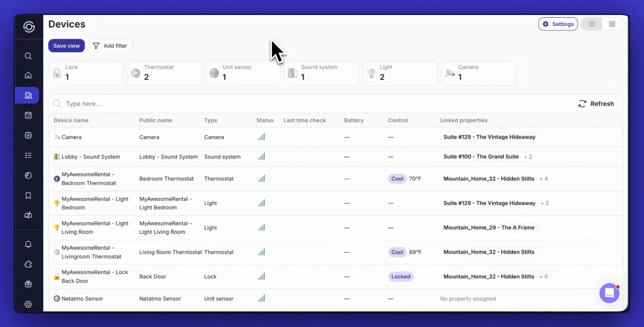644x327 pixels.
Task: Switch to list view layout
Action: 592,24
